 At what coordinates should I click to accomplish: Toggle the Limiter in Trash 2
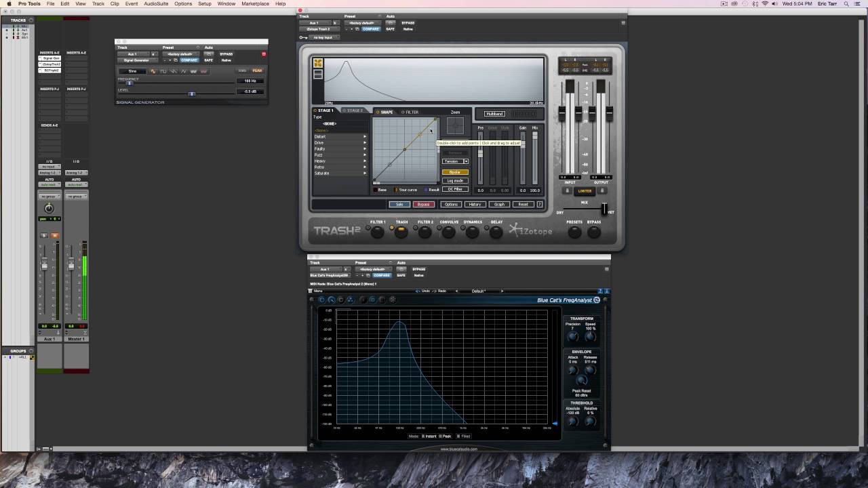[x=585, y=191]
